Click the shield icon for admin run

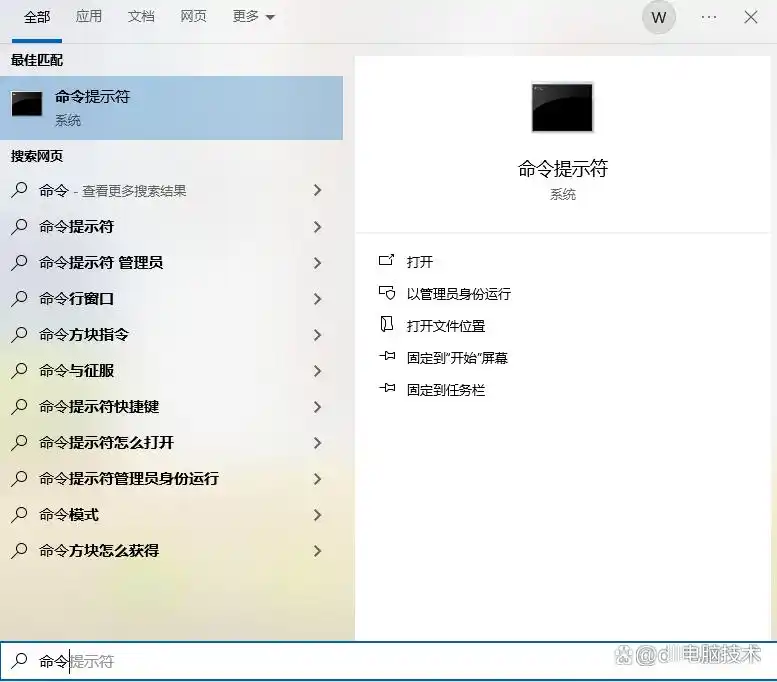[x=387, y=293]
